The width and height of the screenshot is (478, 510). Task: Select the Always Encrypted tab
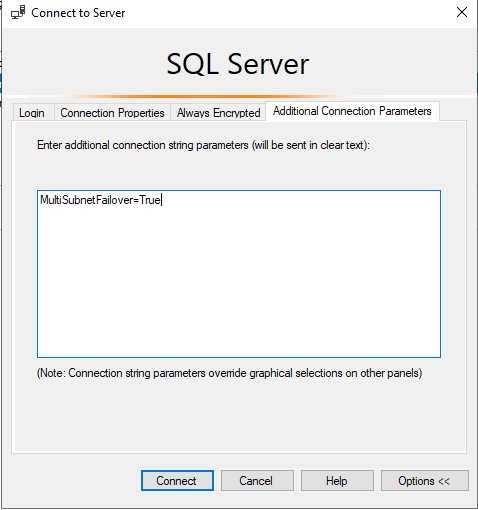coord(218,112)
